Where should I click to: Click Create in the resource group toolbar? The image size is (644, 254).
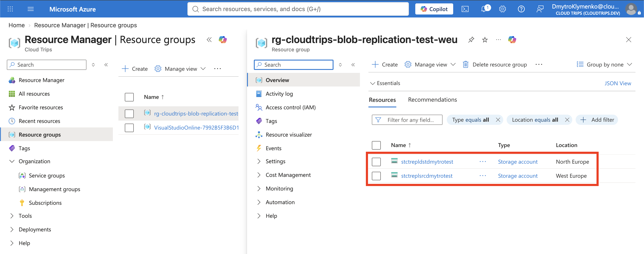click(x=385, y=64)
